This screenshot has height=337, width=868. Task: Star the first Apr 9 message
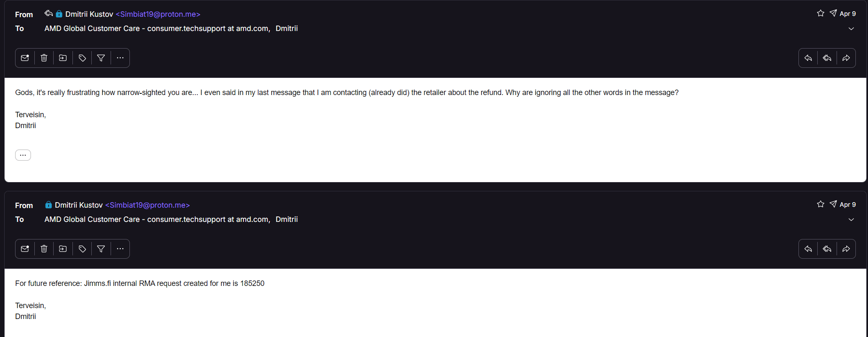pyautogui.click(x=821, y=13)
